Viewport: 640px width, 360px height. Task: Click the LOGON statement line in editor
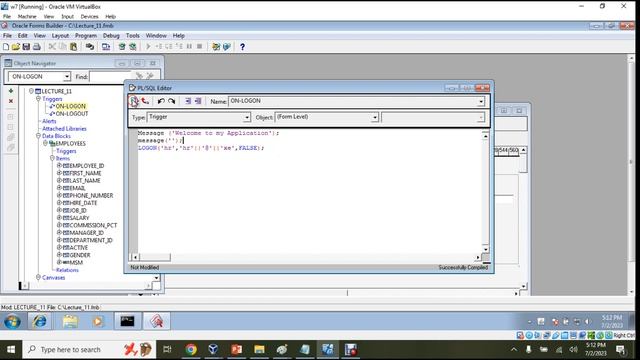click(x=201, y=148)
